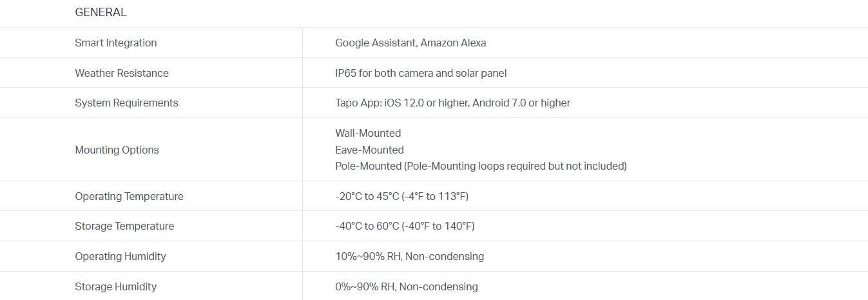Click the Tapo App iOS and Android requirements text
The width and height of the screenshot is (868, 300).
tap(452, 103)
